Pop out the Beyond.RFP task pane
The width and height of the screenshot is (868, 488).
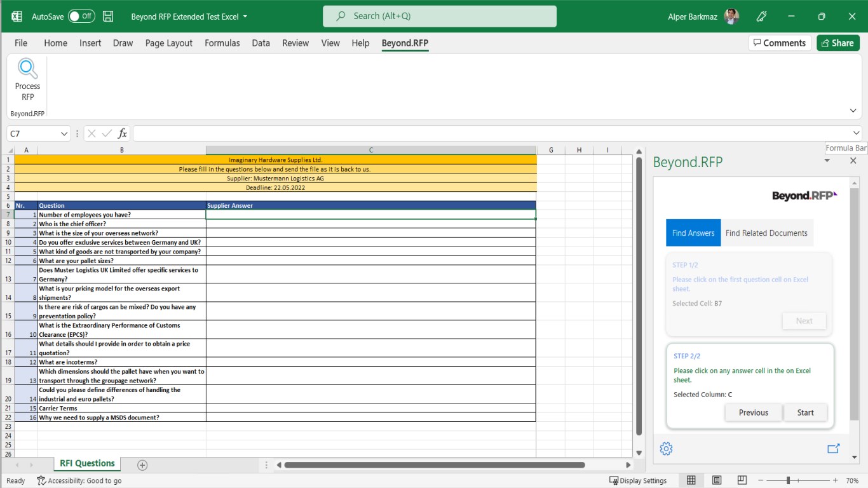point(833,449)
